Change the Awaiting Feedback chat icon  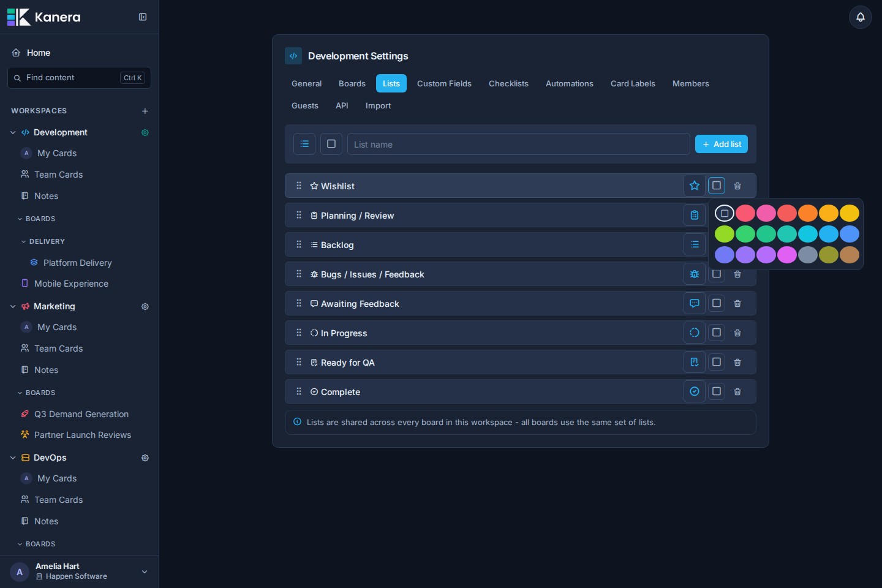click(x=695, y=303)
